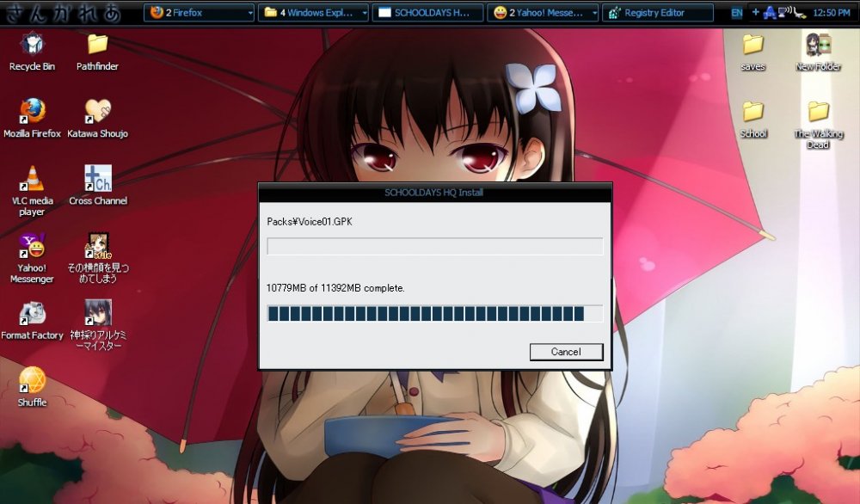Open the Cross Channel game icon
The width and height of the screenshot is (860, 504).
point(97,180)
